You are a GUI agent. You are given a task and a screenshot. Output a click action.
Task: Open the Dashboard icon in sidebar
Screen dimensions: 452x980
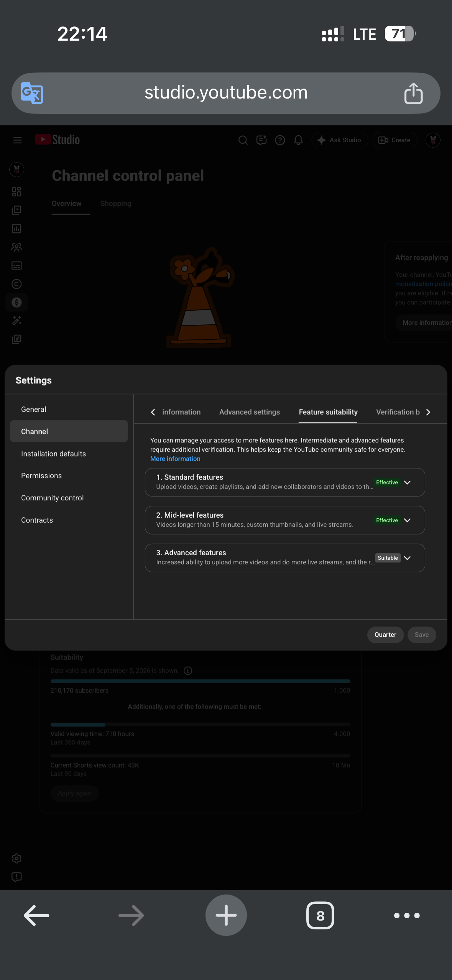tap(16, 192)
